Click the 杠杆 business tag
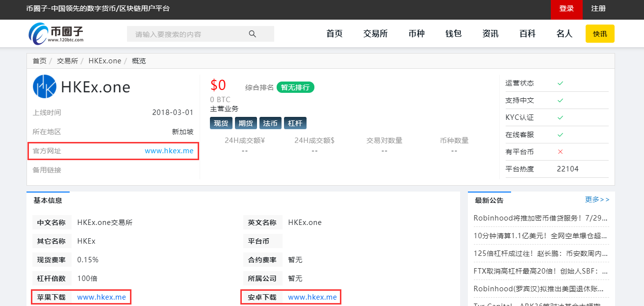 (x=295, y=123)
